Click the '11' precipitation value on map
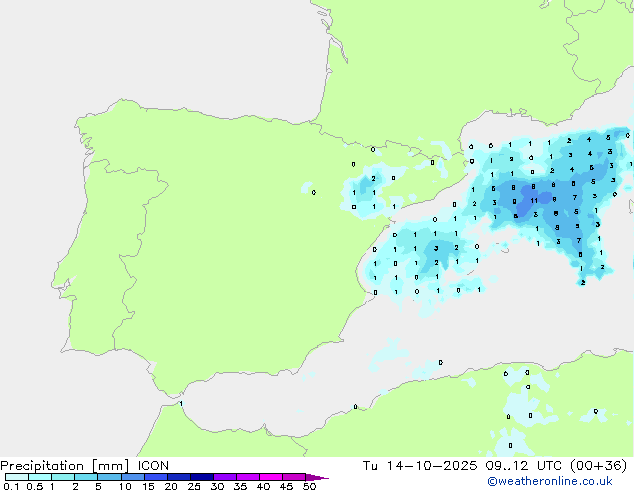This screenshot has width=634, height=490. (534, 201)
